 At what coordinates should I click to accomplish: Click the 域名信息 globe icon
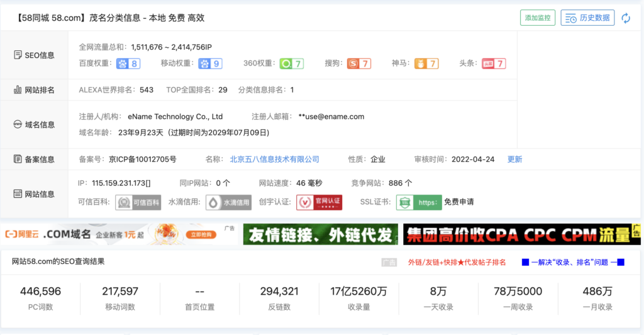point(18,124)
